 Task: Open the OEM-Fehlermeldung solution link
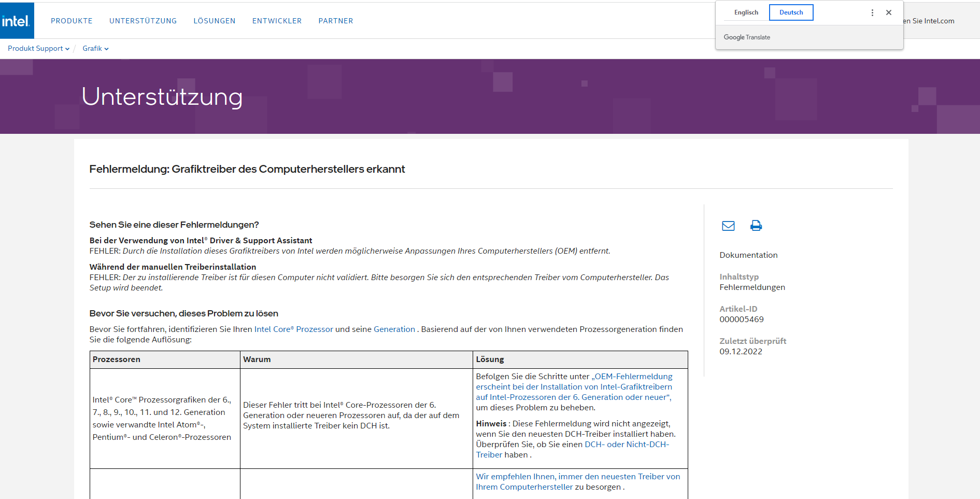[574, 387]
